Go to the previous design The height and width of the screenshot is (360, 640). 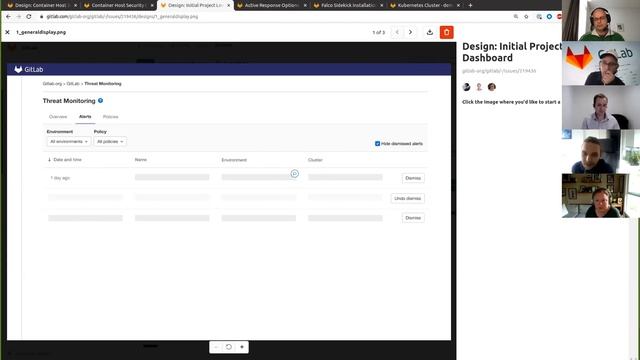point(397,32)
